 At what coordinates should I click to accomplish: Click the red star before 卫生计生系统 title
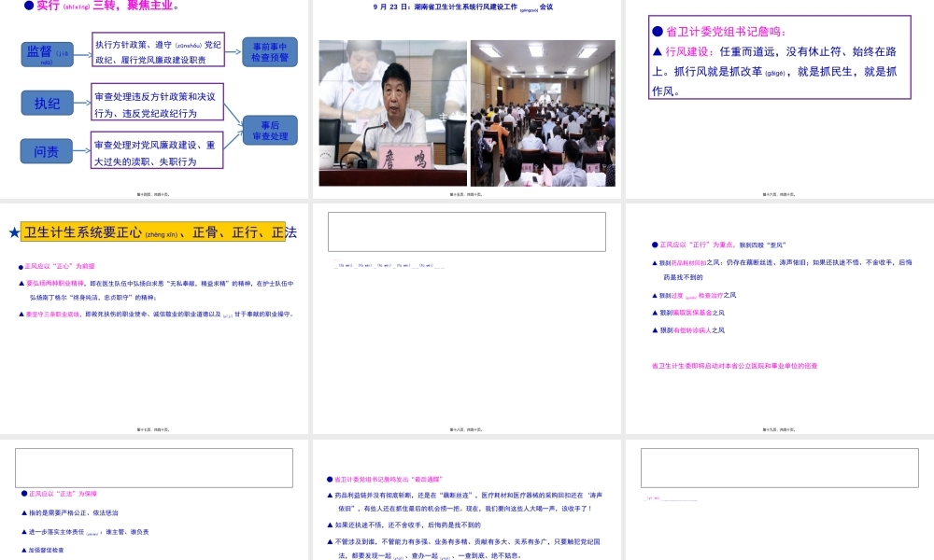tap(12, 231)
